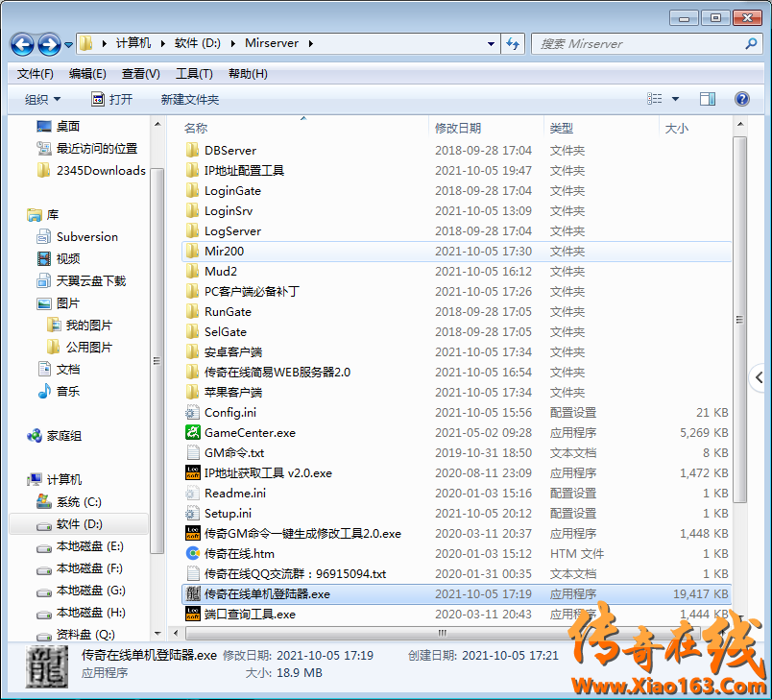Click 新建文件夹 to create a folder
The image size is (772, 700).
tap(190, 100)
